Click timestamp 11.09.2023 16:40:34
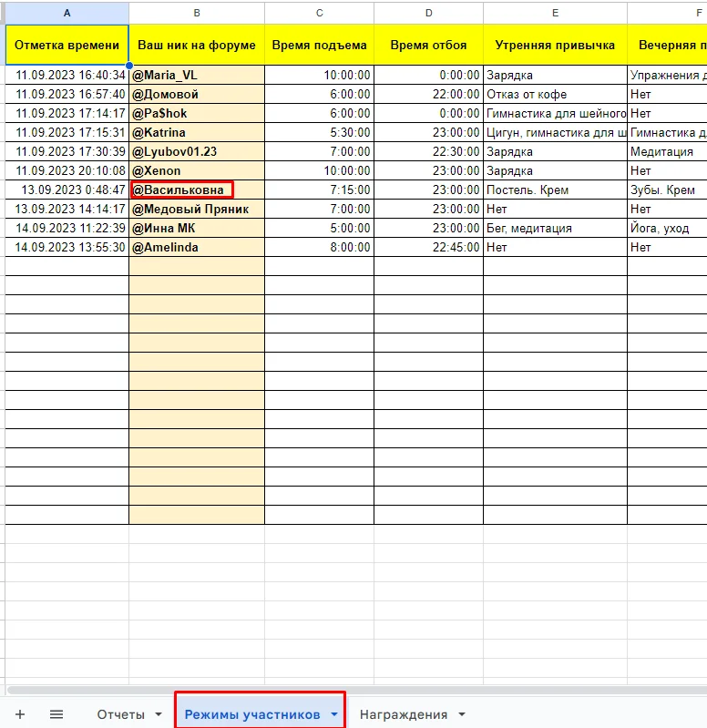The width and height of the screenshot is (707, 728). (x=67, y=76)
